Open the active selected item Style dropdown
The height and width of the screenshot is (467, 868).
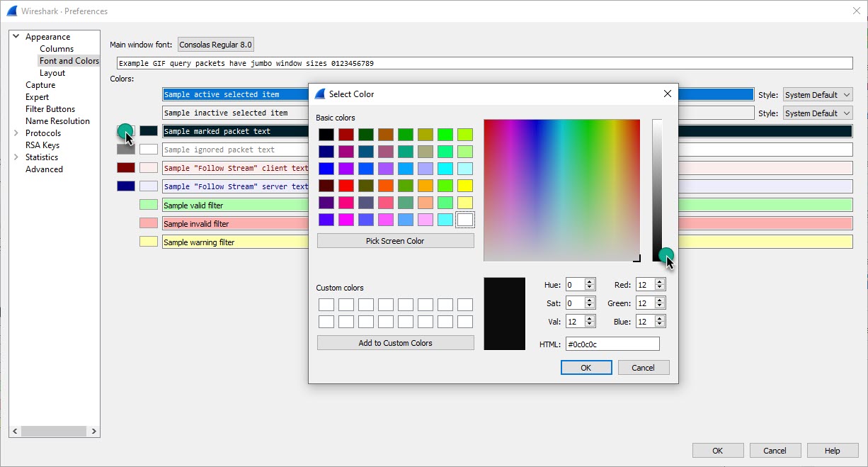tap(817, 95)
